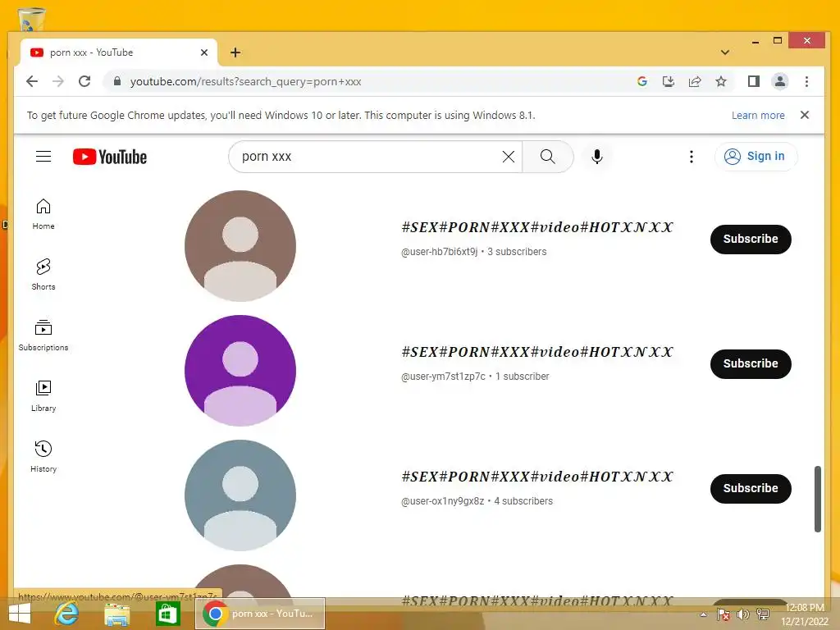Click the Recycle Bin desktop icon
This screenshot has width=840, height=630.
coord(31,19)
